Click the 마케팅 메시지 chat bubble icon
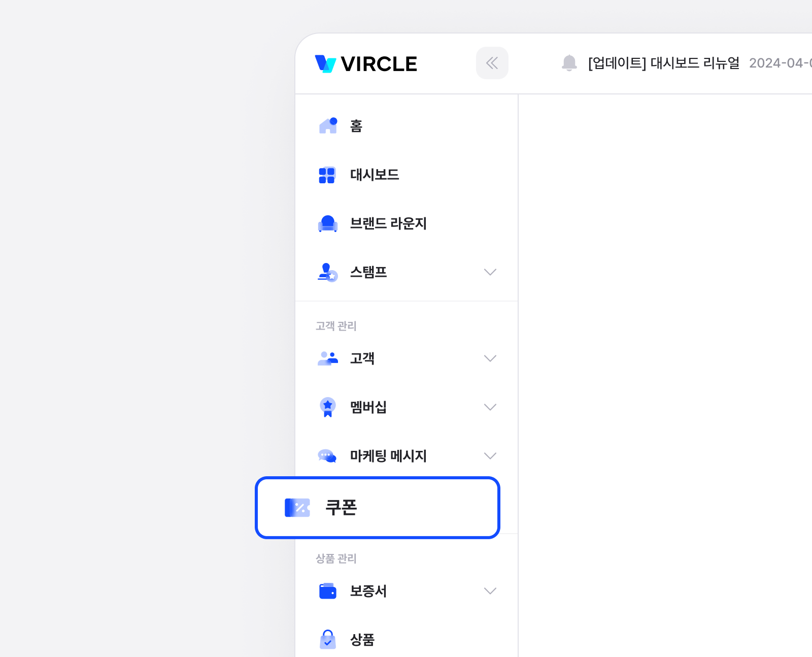812x657 pixels. 328,456
